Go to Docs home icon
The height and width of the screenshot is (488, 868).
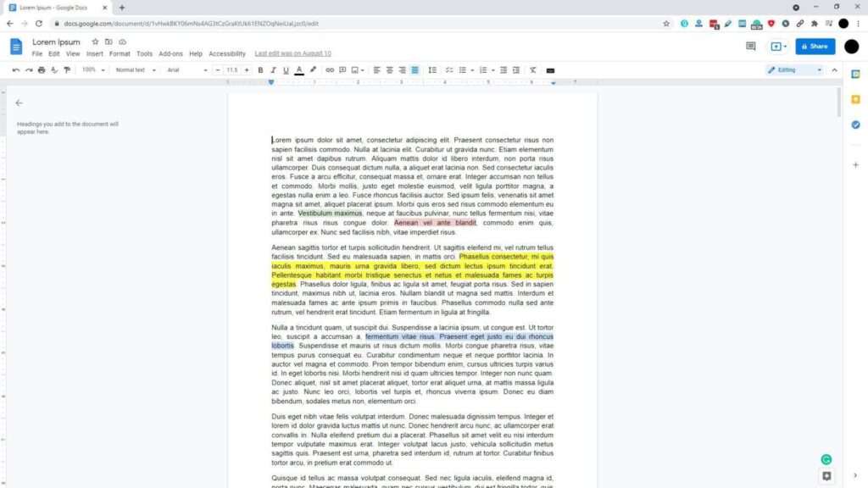click(16, 47)
